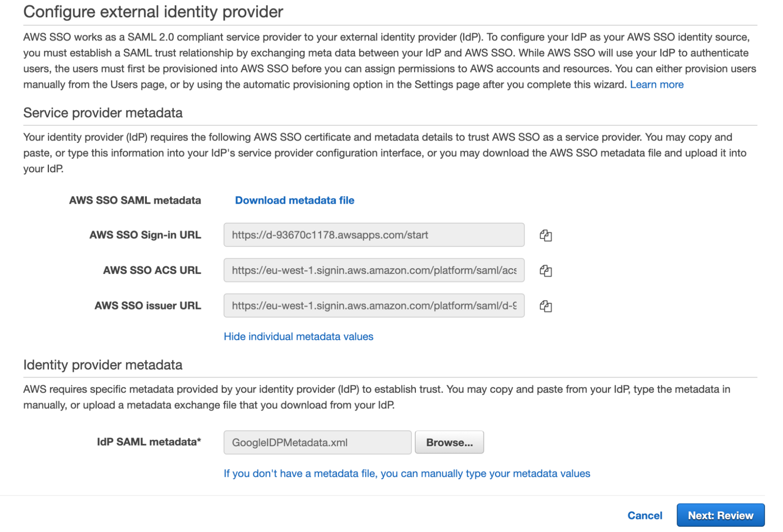Click the copy icon beside the issuer URL
The height and width of the screenshot is (532, 783).
click(x=546, y=306)
